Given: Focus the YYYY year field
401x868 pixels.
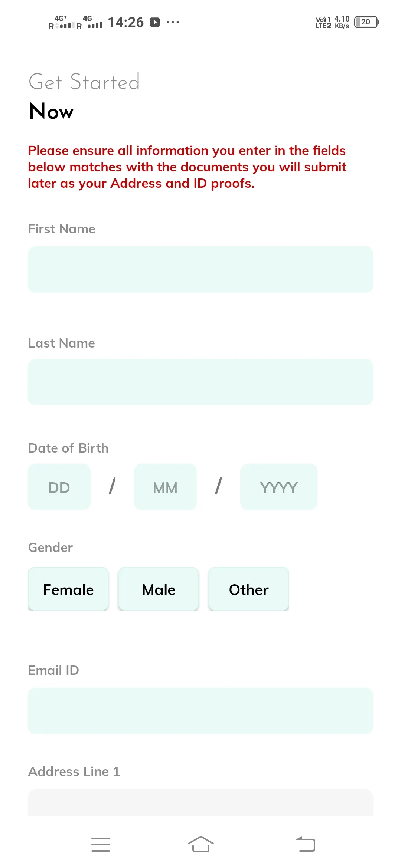Looking at the screenshot, I should tap(279, 487).
